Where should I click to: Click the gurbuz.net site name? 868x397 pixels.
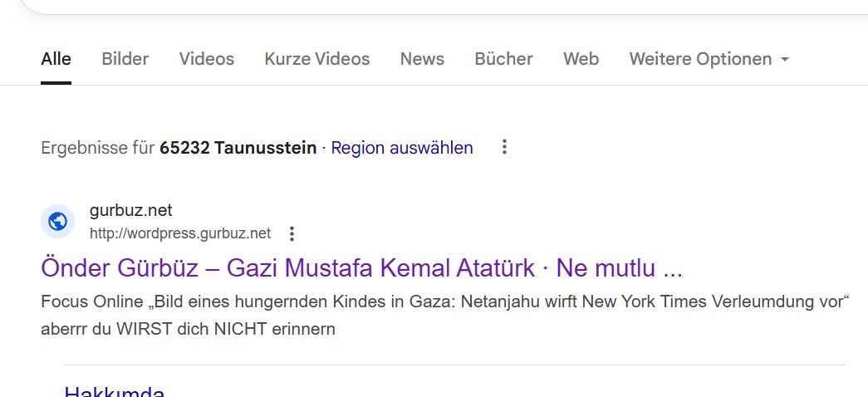point(130,210)
